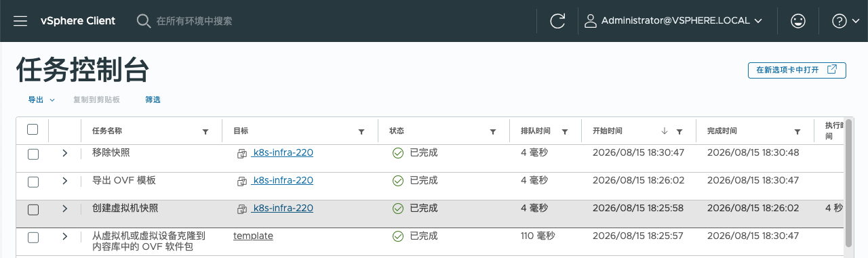The height and width of the screenshot is (258, 868).
Task: Filter the 排队时间 column
Action: coord(565,132)
